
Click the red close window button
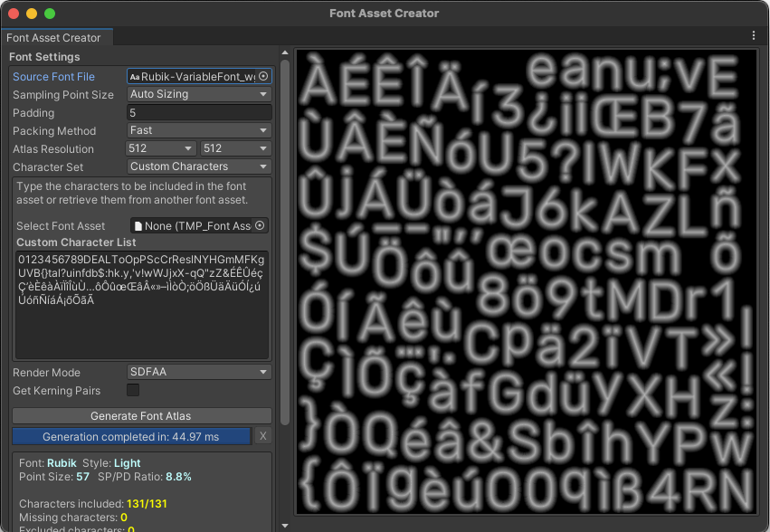coord(14,14)
